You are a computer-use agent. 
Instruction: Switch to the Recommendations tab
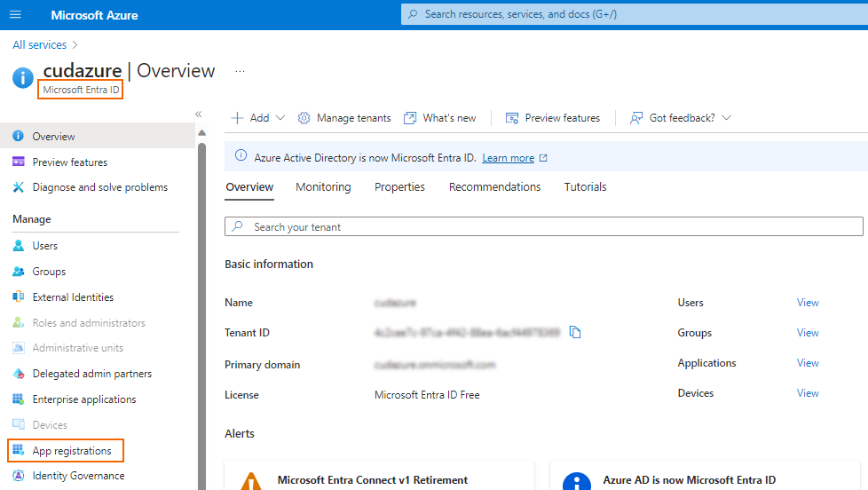tap(495, 187)
